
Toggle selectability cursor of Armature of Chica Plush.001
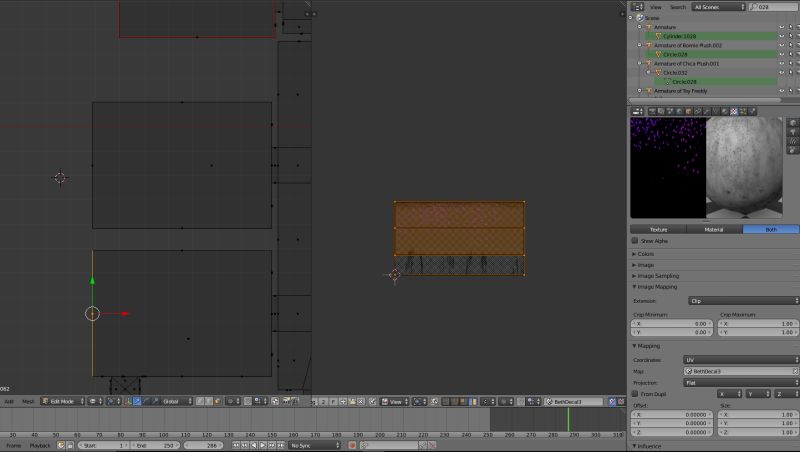pyautogui.click(x=791, y=63)
